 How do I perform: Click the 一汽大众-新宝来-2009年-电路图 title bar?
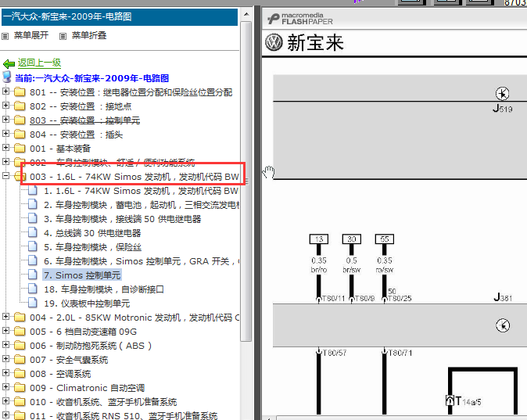[120, 16]
